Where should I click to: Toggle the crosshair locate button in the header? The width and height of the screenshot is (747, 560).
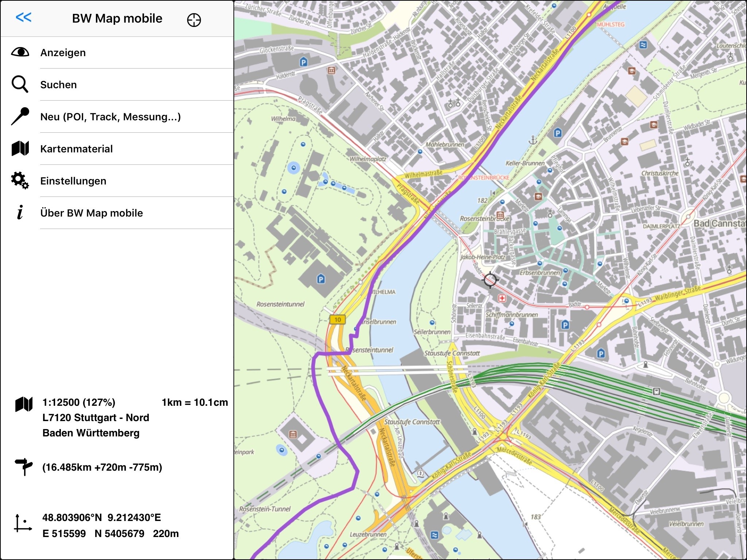point(194,20)
